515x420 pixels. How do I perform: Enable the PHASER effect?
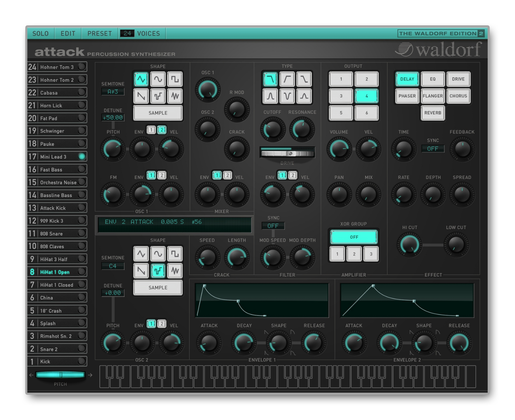click(407, 96)
